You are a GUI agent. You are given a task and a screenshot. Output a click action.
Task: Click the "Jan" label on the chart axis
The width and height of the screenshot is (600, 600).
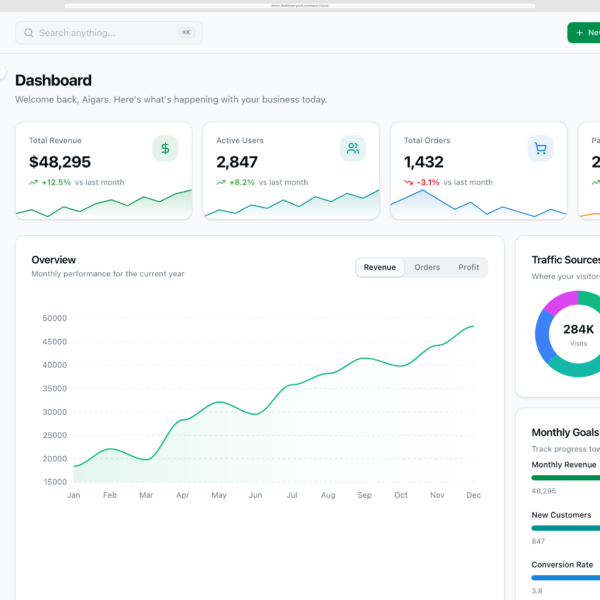(x=73, y=495)
